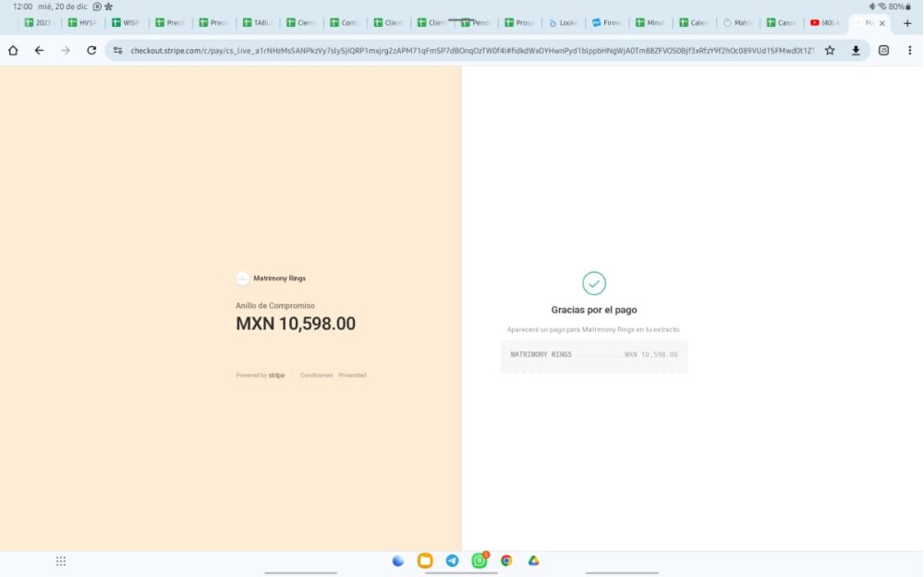Open the Chrome three-dot menu
Screen dimensions: 924x577
click(910, 51)
